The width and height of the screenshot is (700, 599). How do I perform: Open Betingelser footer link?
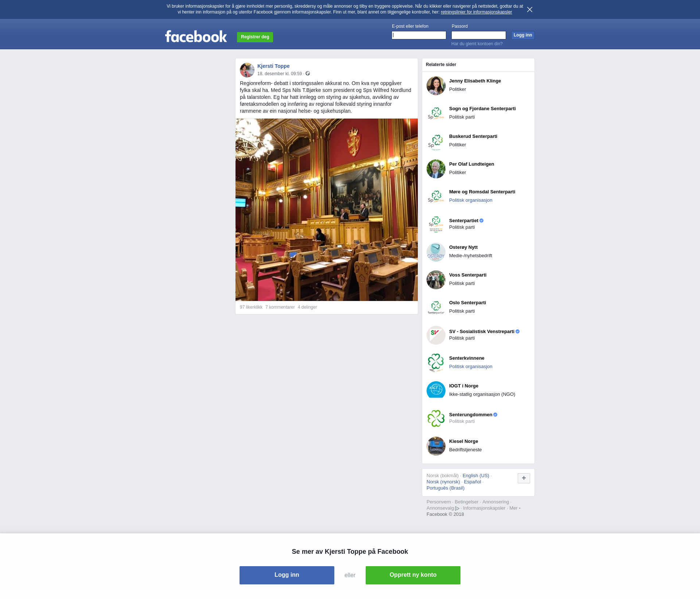[x=466, y=502]
